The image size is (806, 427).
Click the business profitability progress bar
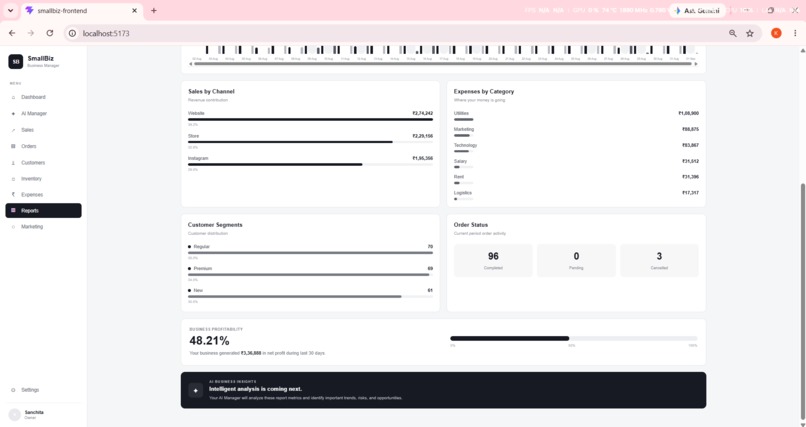pos(574,338)
